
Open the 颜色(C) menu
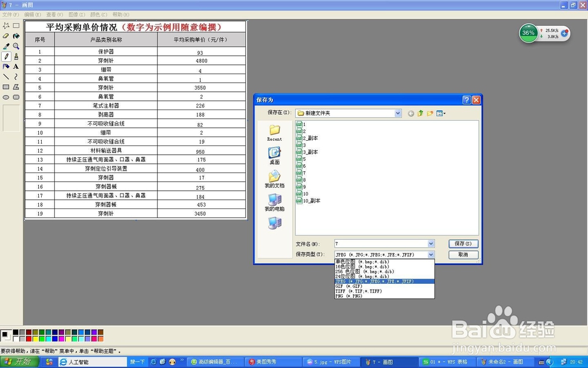pyautogui.click(x=99, y=15)
